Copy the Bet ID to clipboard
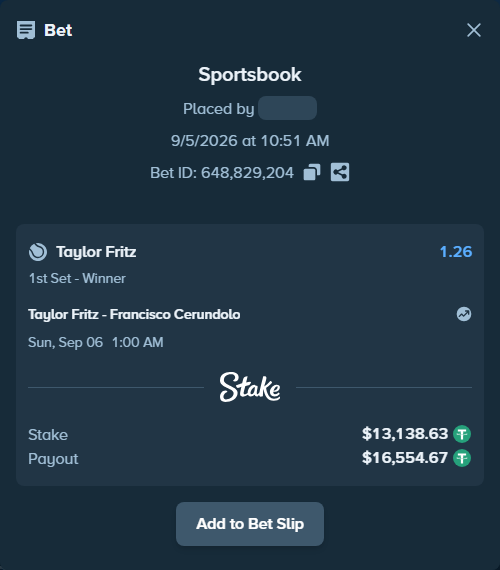This screenshot has width=500, height=570. (x=312, y=172)
